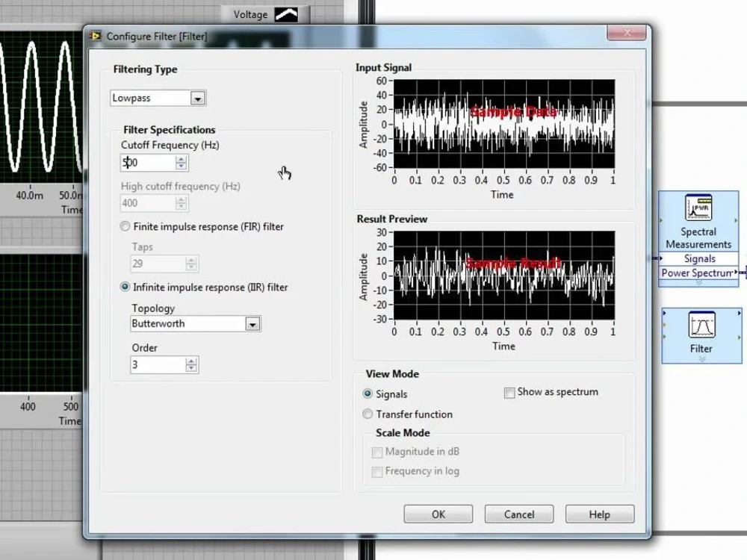Cancel the filter configuration dialog
The width and height of the screenshot is (747, 560).
coord(518,514)
